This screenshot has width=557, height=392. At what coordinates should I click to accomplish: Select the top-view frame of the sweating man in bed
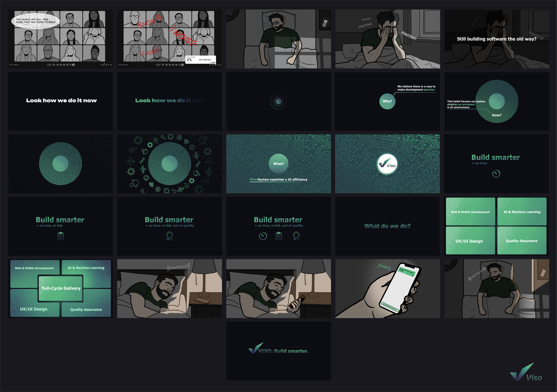click(278, 39)
